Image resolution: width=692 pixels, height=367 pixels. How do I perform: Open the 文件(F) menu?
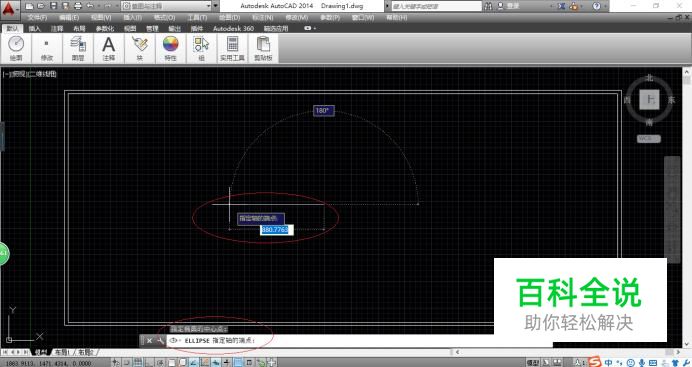pos(37,18)
